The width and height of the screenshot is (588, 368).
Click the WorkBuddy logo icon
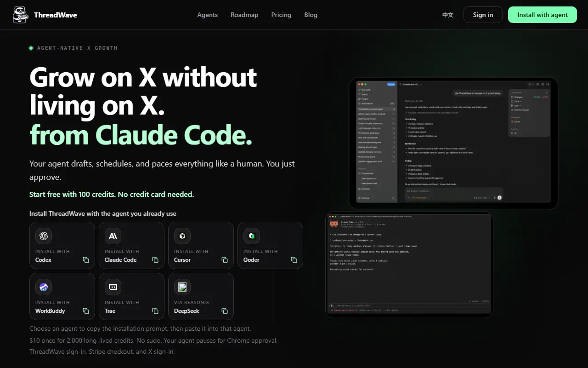[x=44, y=287]
